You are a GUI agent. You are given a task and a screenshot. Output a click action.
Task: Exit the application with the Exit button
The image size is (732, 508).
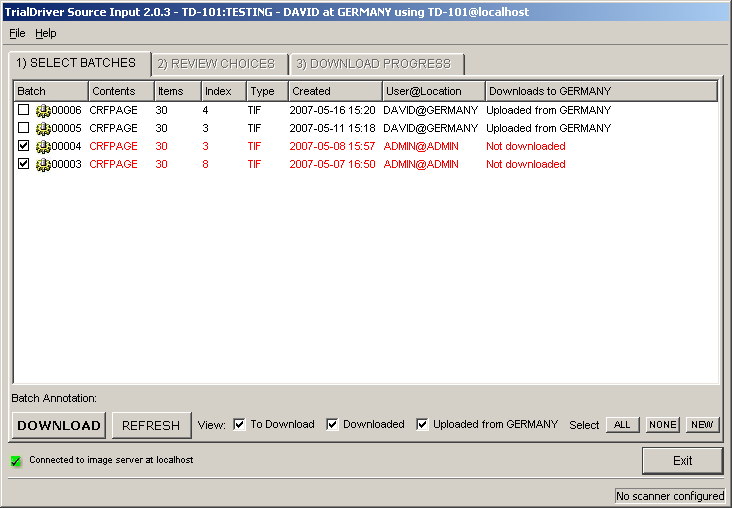pyautogui.click(x=682, y=461)
